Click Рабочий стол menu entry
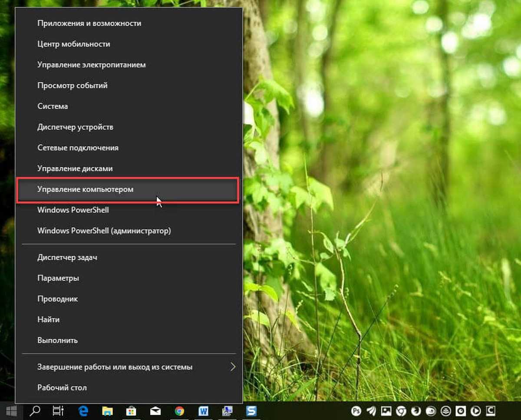This screenshot has width=521, height=420. tap(62, 387)
